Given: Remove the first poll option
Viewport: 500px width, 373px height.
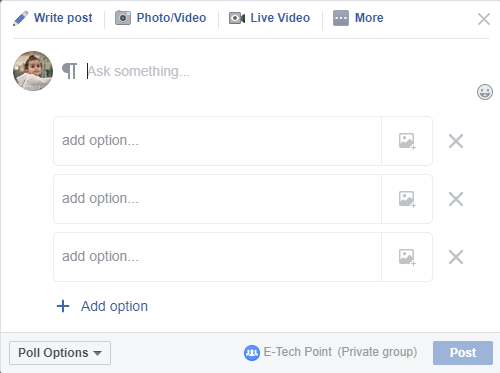Looking at the screenshot, I should pyautogui.click(x=456, y=141).
